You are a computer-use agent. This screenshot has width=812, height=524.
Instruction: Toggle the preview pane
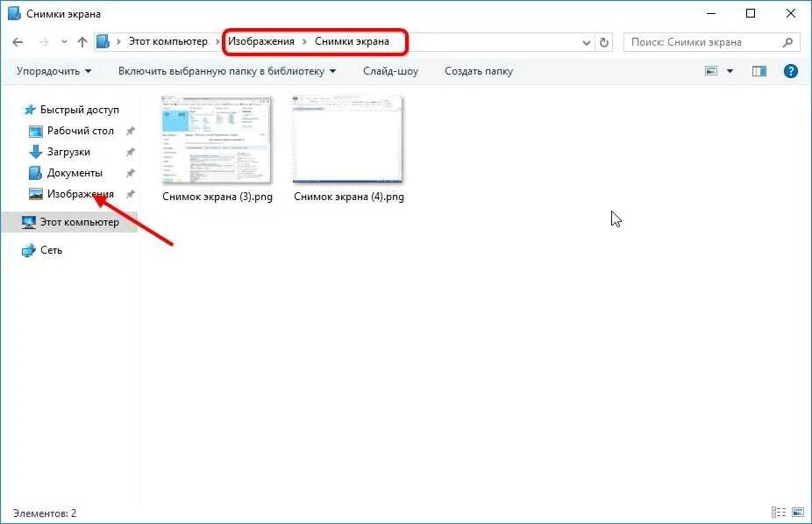pyautogui.click(x=759, y=71)
